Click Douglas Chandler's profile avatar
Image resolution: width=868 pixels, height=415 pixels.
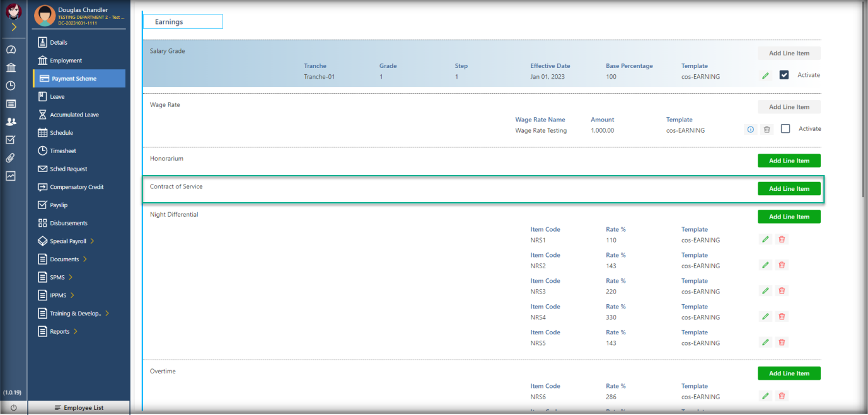pyautogui.click(x=45, y=16)
